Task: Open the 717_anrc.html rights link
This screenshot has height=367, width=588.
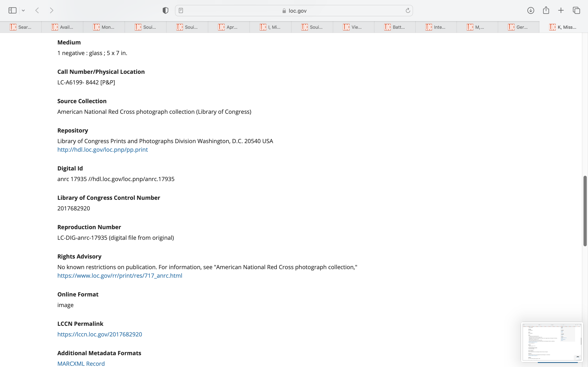Action: click(x=120, y=275)
